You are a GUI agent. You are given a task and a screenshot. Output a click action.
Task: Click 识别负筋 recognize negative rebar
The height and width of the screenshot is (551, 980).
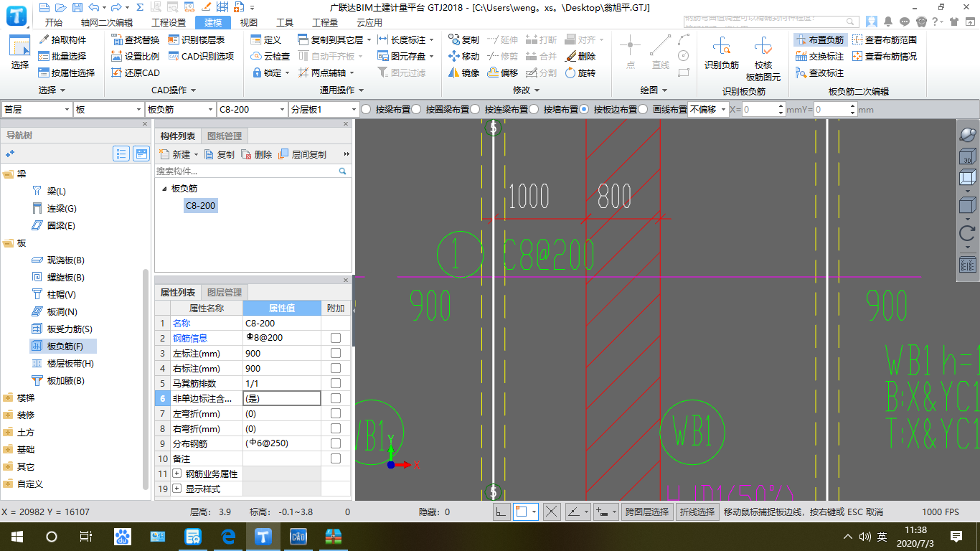click(722, 55)
